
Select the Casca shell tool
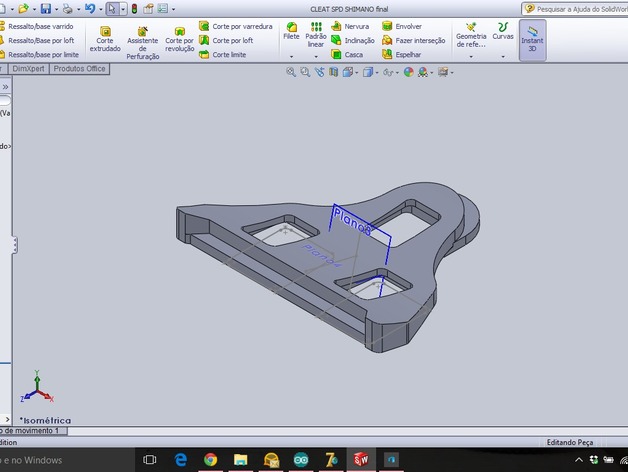(x=347, y=54)
